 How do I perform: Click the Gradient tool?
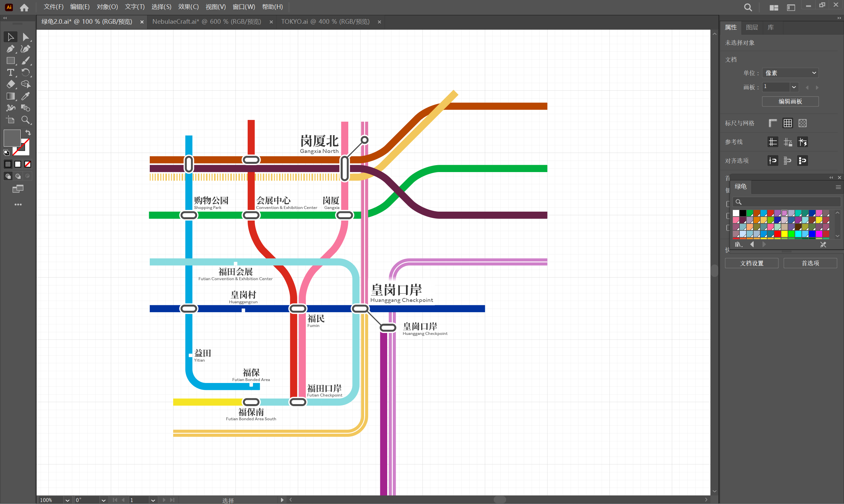(x=10, y=97)
